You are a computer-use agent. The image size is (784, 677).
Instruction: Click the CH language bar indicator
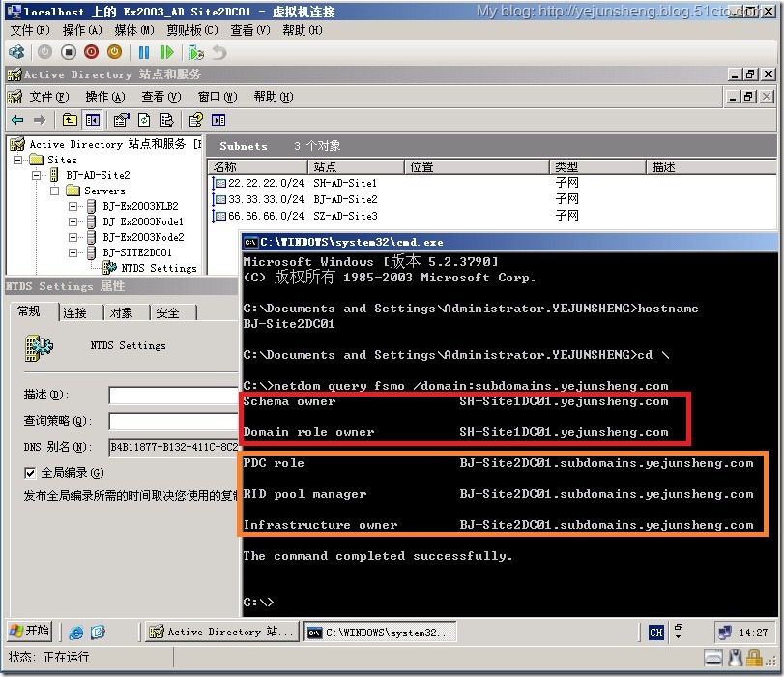click(656, 633)
